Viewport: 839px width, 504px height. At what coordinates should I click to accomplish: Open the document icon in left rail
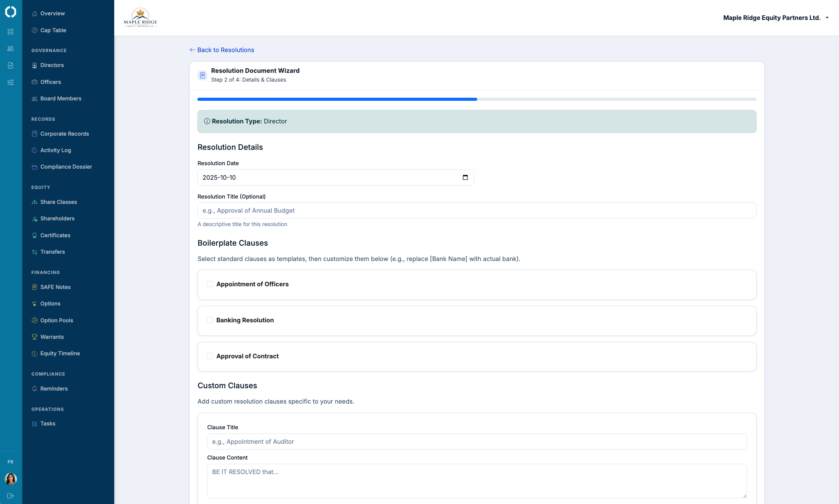click(x=11, y=66)
